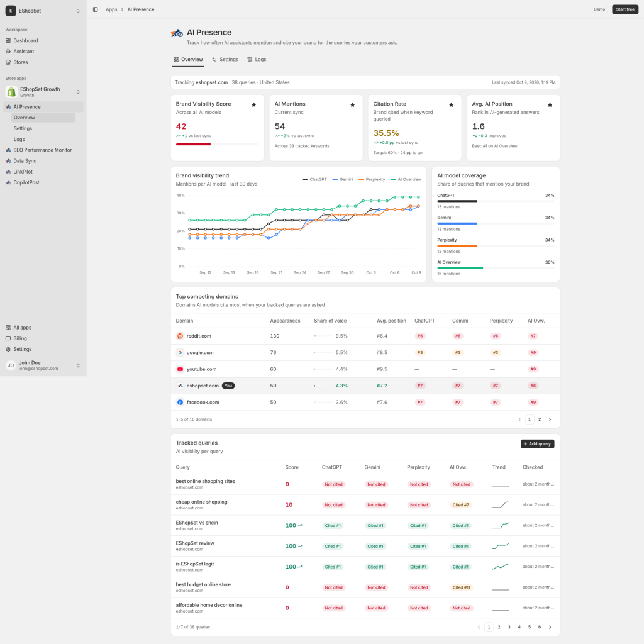Viewport: 644px width, 644px height.
Task: Toggle Perplexity series in trend legend
Action: tap(372, 179)
